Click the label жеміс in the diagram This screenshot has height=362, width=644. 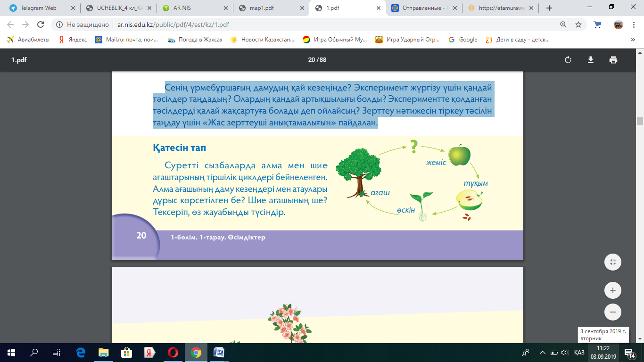coord(436,163)
